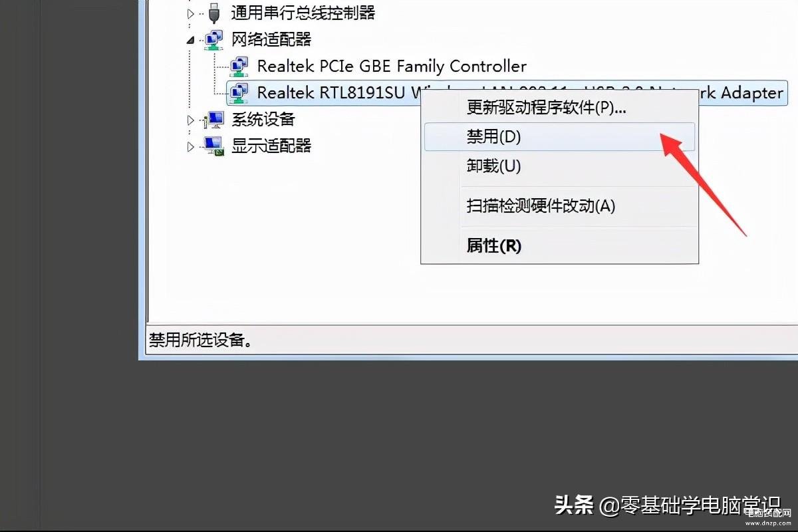Expand the 显示适配器 node

192,146
